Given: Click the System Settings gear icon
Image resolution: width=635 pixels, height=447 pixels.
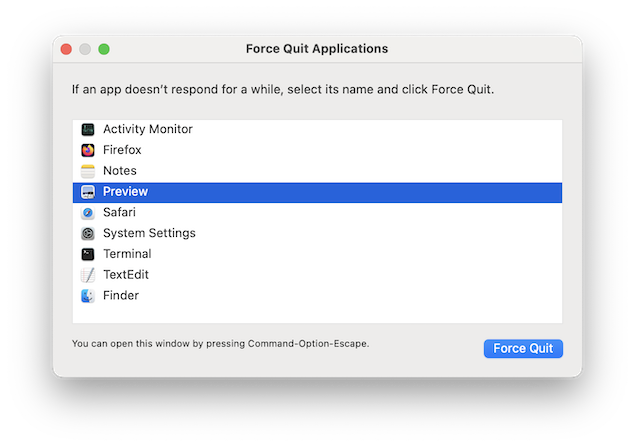Looking at the screenshot, I should click(x=88, y=233).
